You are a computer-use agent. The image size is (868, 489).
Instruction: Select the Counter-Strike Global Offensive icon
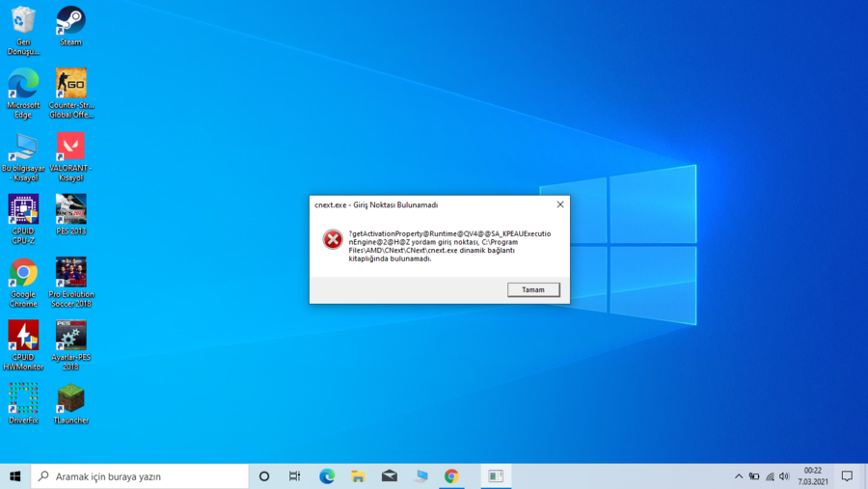[70, 93]
